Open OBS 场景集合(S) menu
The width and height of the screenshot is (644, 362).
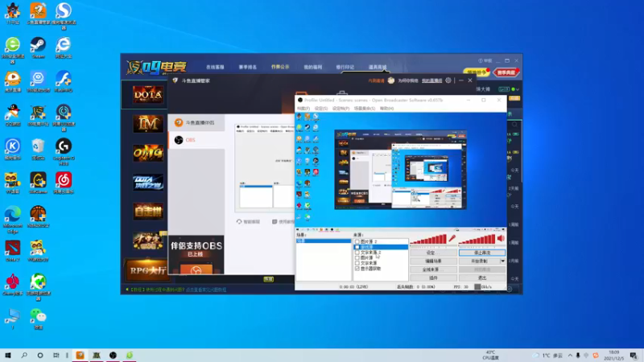(365, 109)
